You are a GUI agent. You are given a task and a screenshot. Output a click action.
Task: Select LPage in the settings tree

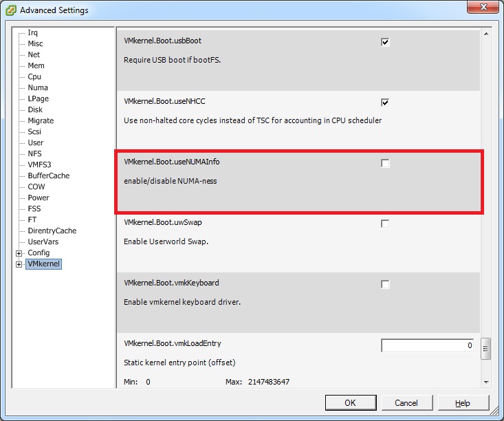click(x=39, y=98)
